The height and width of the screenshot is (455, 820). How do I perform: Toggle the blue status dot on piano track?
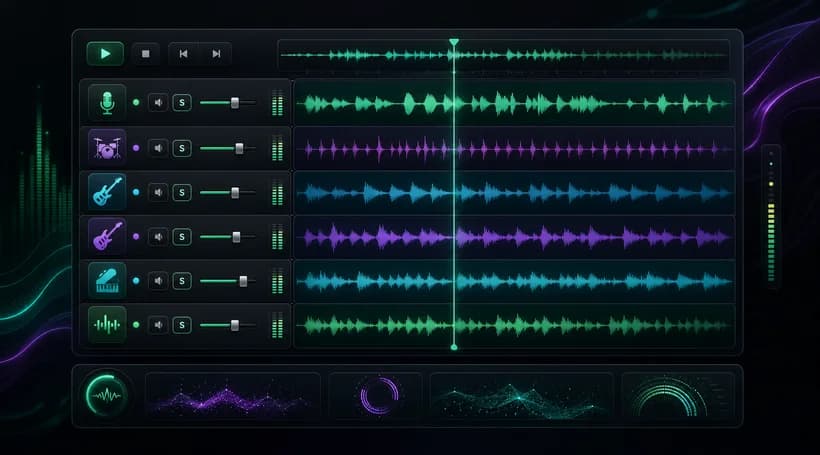pos(136,281)
